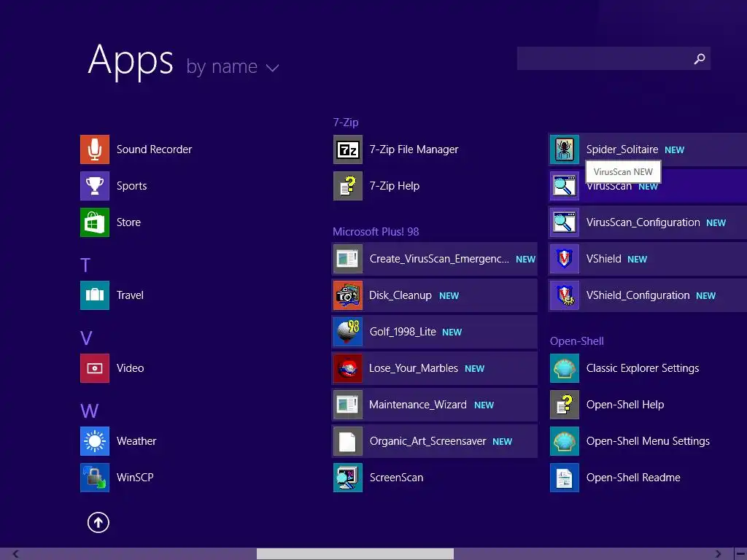Open Lose_Your_Marbles game icon
The width and height of the screenshot is (747, 560).
[x=348, y=368]
